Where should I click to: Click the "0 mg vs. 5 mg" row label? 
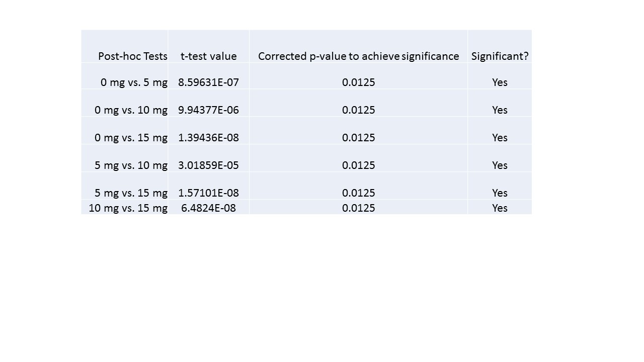(x=134, y=82)
